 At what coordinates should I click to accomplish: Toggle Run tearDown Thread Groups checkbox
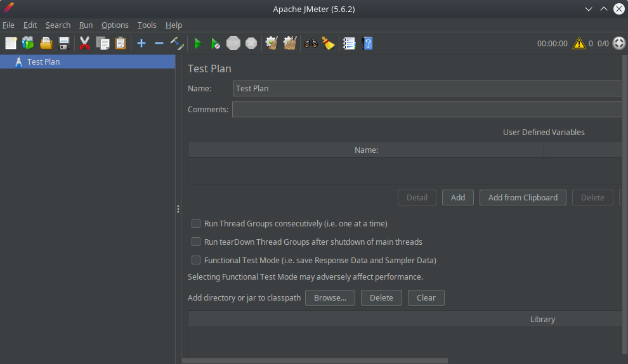pos(196,242)
